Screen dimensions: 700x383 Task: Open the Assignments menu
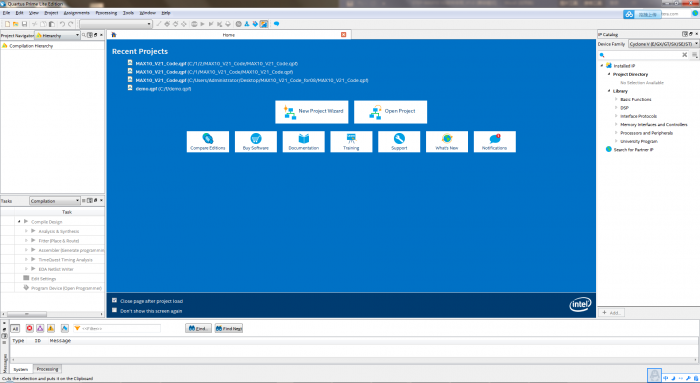tap(76, 13)
